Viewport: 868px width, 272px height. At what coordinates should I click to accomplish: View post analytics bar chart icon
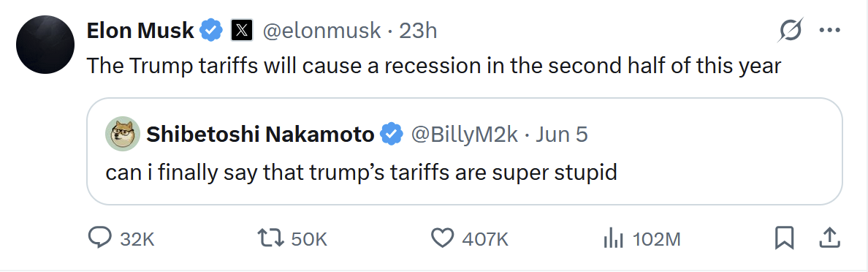pyautogui.click(x=613, y=239)
